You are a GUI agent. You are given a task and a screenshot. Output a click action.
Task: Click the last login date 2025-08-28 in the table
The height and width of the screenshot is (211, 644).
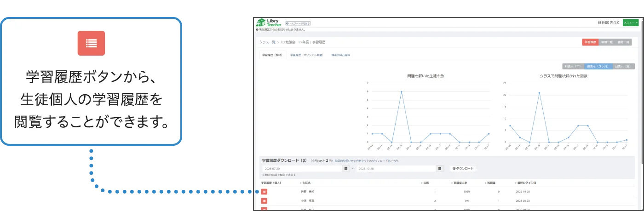tap(524, 201)
